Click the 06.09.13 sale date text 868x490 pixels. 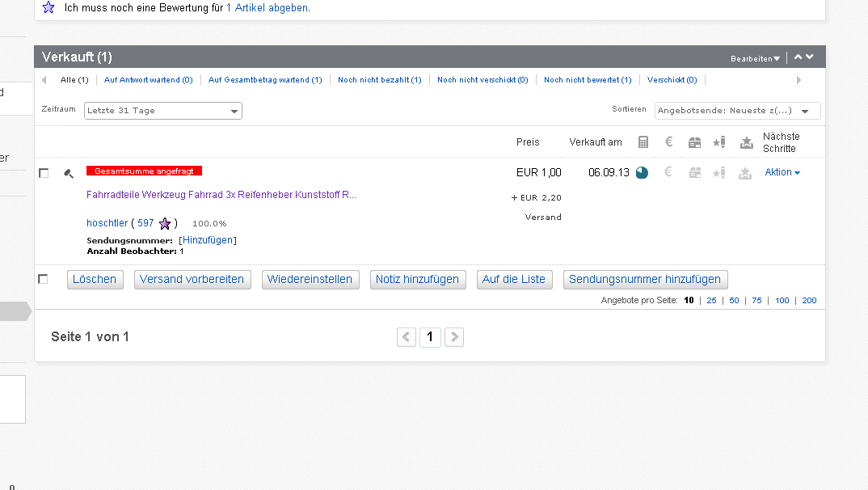pyautogui.click(x=609, y=173)
